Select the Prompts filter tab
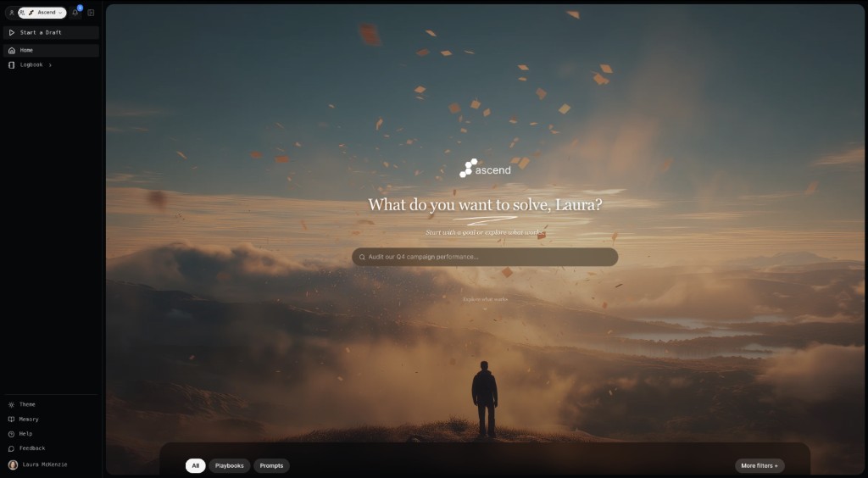 (x=271, y=466)
